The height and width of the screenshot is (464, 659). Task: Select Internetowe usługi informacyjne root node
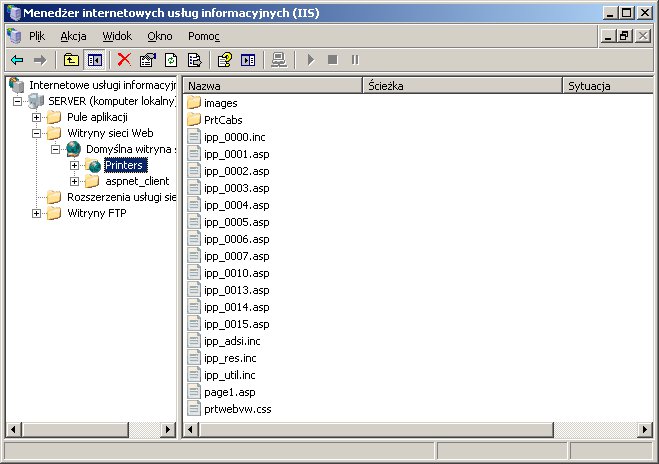(102, 85)
